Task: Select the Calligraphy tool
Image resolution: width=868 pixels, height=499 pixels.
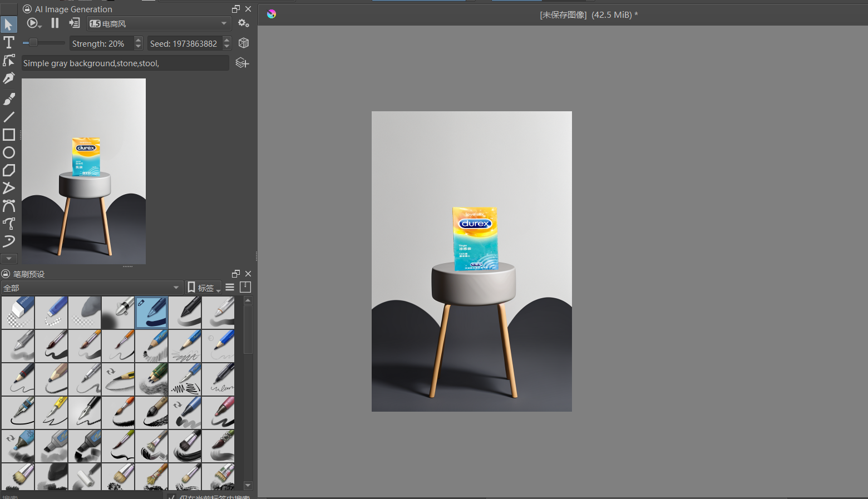Action: (8, 78)
